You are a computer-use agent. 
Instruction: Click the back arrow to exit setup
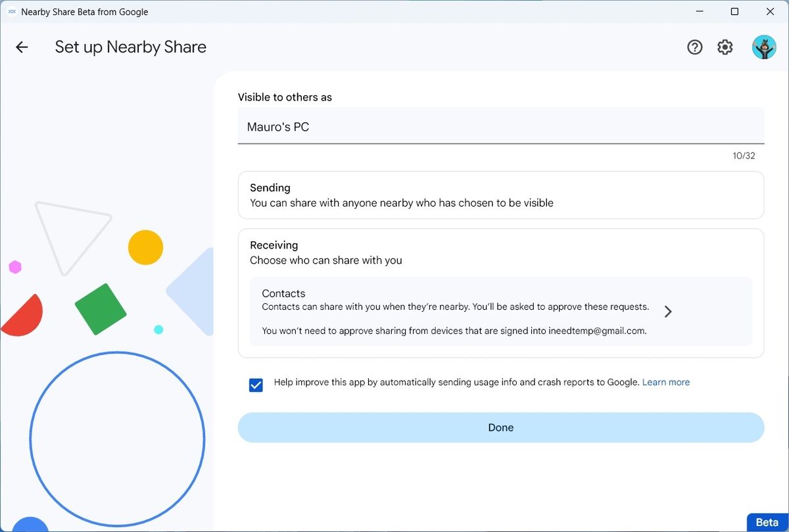22,47
